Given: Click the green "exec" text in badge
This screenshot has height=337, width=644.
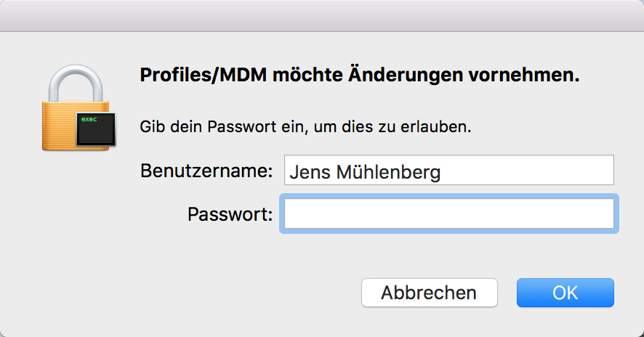Looking at the screenshot, I should click(89, 118).
